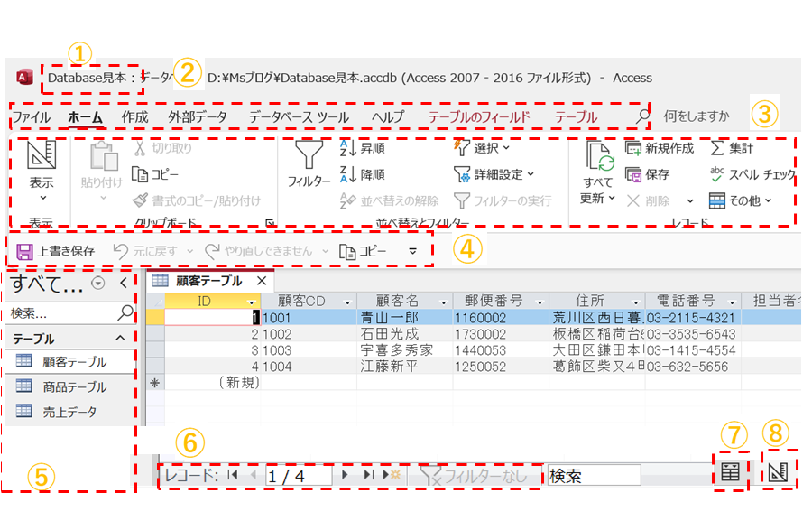
Task: Go to next record navigation arrow
Action: [x=345, y=474]
